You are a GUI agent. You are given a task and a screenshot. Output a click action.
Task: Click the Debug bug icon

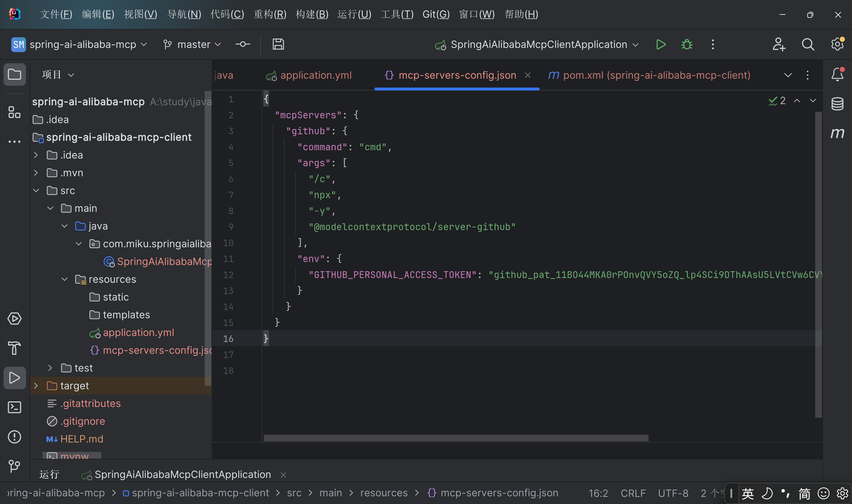point(687,44)
